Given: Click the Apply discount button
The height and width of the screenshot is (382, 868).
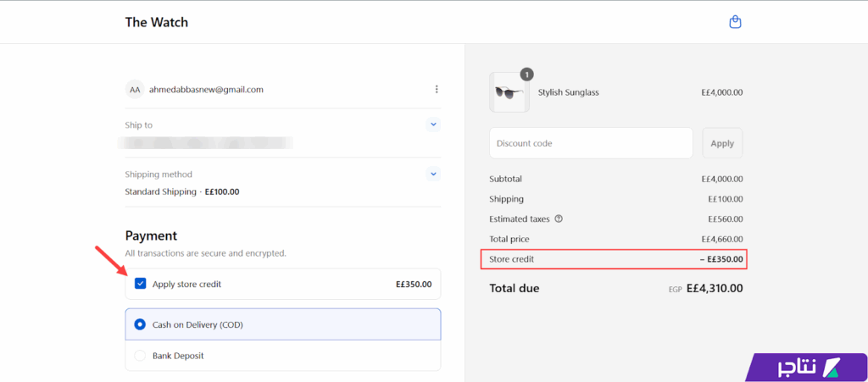Looking at the screenshot, I should pos(722,143).
